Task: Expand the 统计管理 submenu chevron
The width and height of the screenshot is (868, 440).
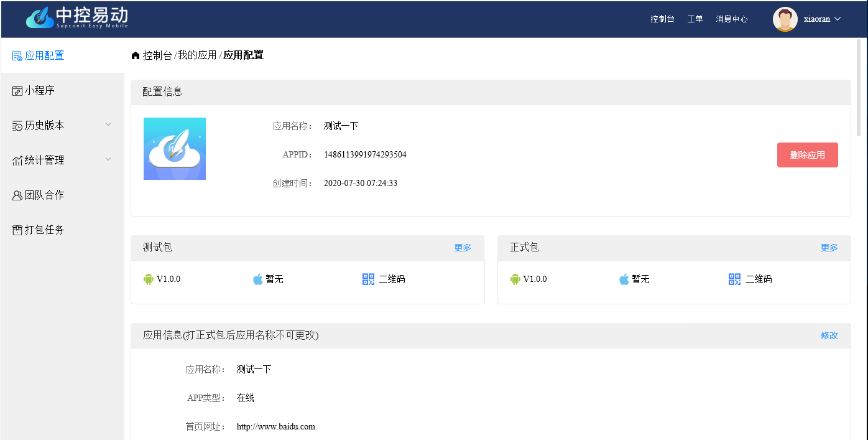Action: click(108, 159)
